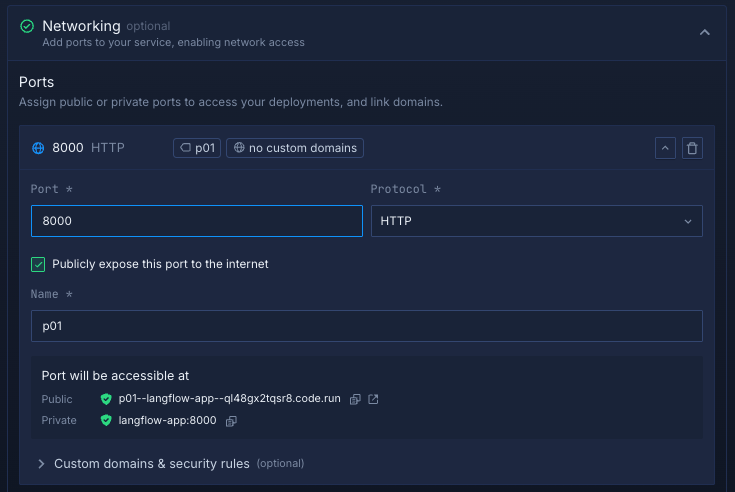Click the globe icon beside 8000 HTTP
This screenshot has height=492, width=735.
pos(39,148)
